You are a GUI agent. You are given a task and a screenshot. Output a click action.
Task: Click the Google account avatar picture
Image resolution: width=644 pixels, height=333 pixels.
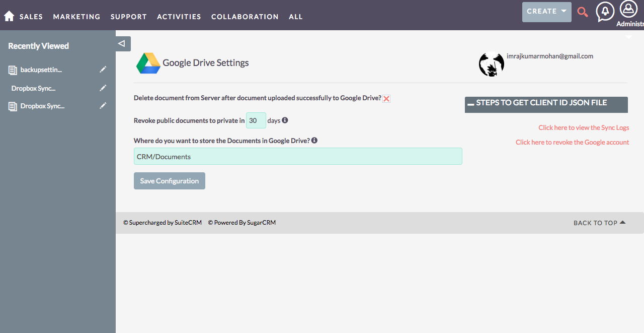[x=492, y=64]
